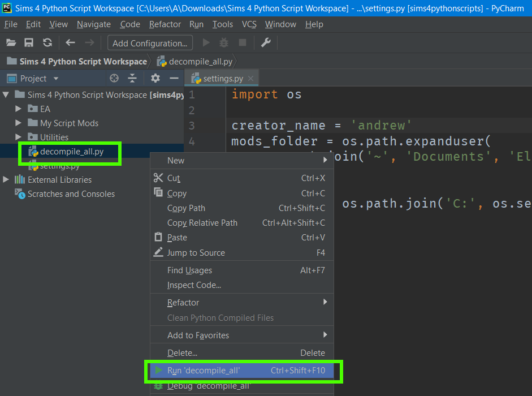
Task: Click the Paste clipboard icon in context menu
Action: 158,236
